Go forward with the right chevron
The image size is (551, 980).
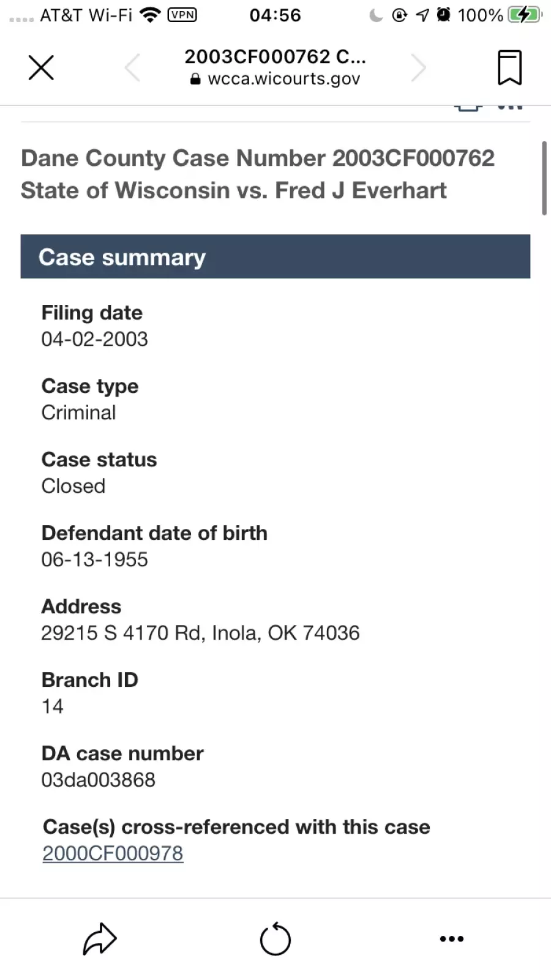coord(418,67)
